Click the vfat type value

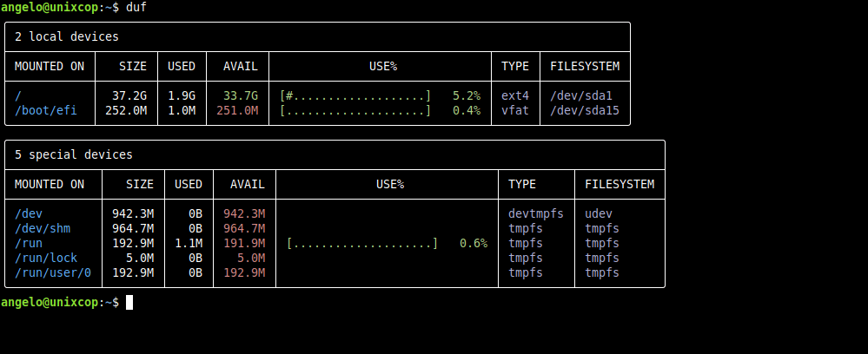pos(515,111)
